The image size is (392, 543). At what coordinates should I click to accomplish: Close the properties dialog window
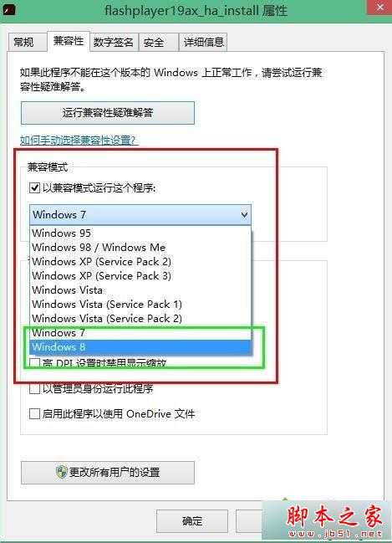(x=379, y=8)
